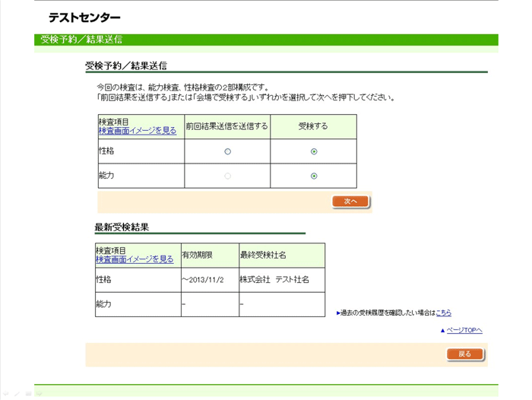This screenshot has width=532, height=400.
Task: Choose 受検する radio for 能力 row
Action: tap(314, 176)
